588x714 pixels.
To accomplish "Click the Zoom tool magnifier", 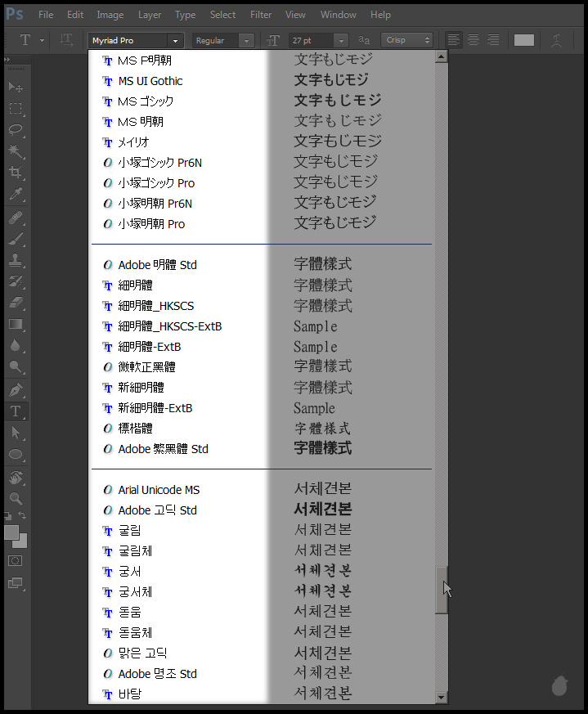I will point(16,498).
